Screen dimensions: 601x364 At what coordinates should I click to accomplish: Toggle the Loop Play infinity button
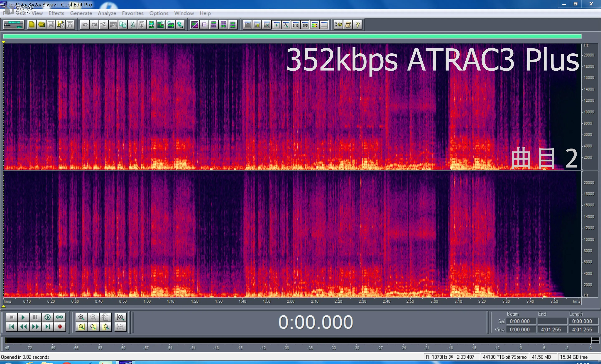point(59,317)
